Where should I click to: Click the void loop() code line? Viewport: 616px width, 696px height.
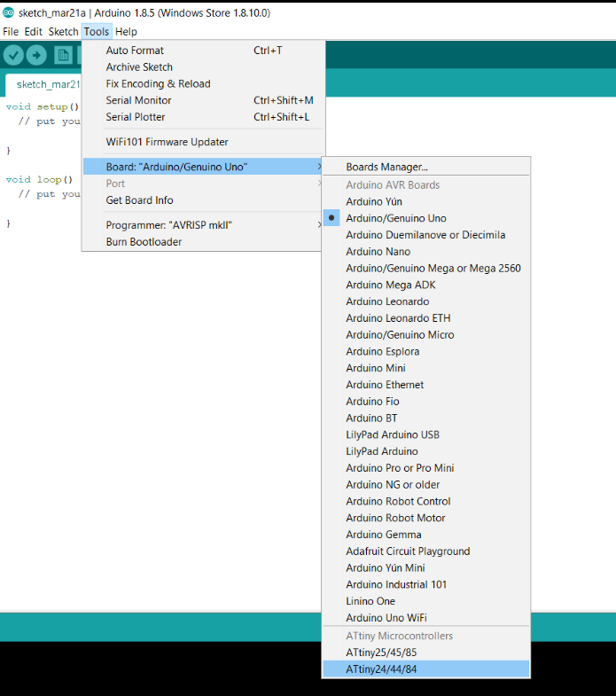click(39, 179)
